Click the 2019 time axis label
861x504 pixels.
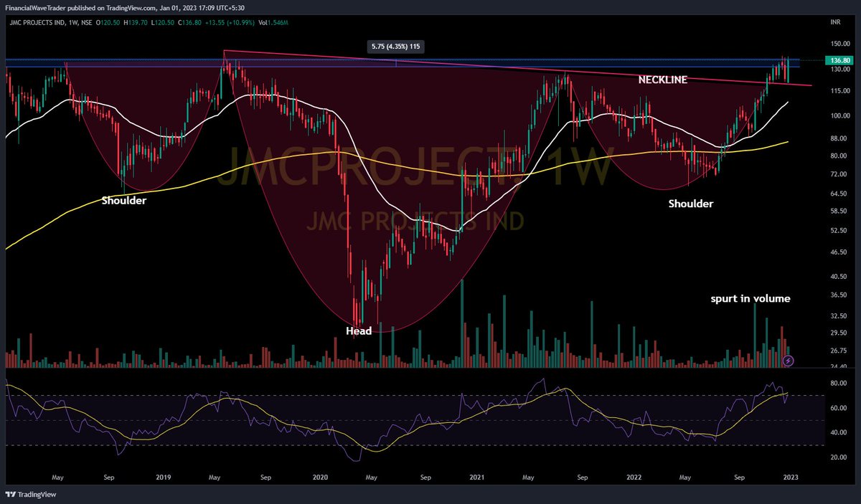[164, 476]
